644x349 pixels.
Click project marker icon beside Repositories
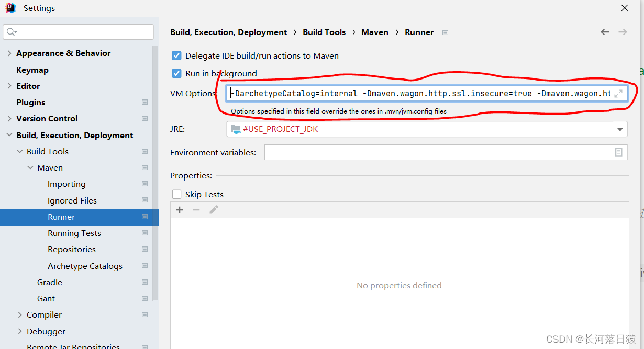[x=145, y=250]
